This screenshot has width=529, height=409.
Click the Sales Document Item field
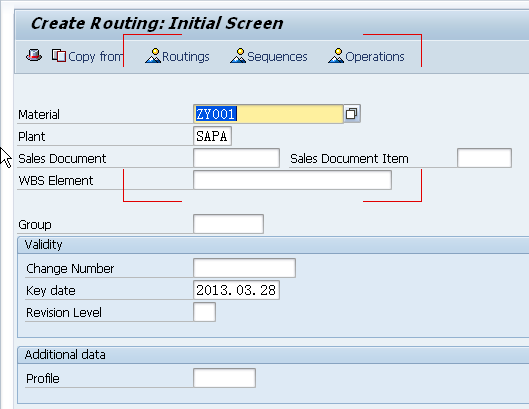point(484,158)
